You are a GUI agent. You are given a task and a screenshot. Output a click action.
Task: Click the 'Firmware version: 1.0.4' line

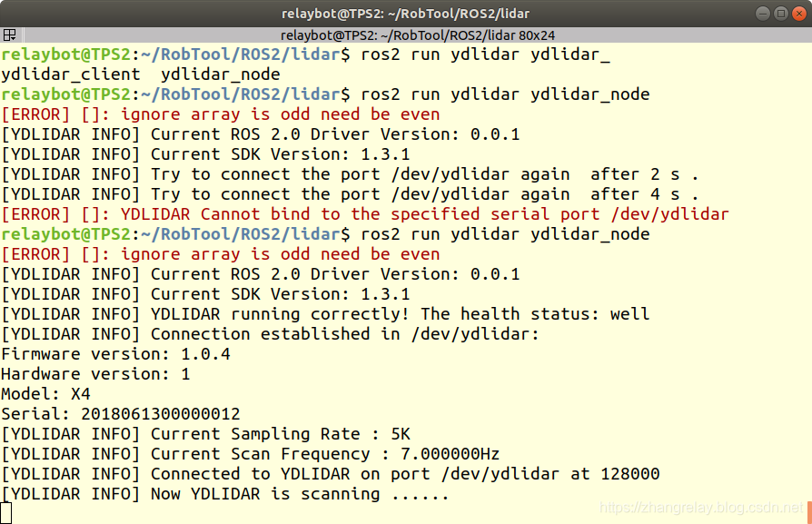point(115,354)
